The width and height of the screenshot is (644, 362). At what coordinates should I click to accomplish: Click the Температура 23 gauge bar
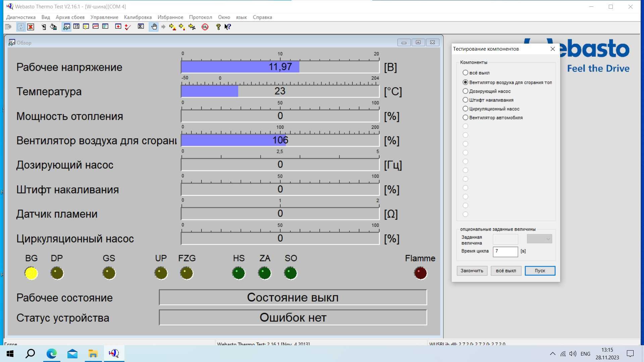[280, 91]
